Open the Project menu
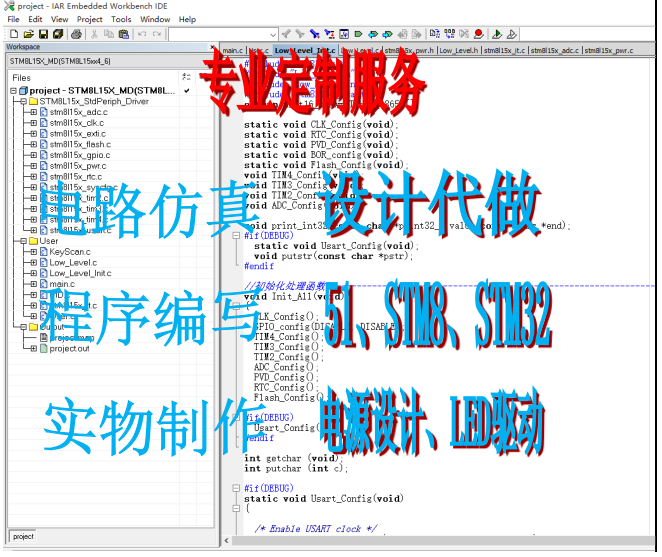This screenshot has height=557, width=662. [x=90, y=19]
